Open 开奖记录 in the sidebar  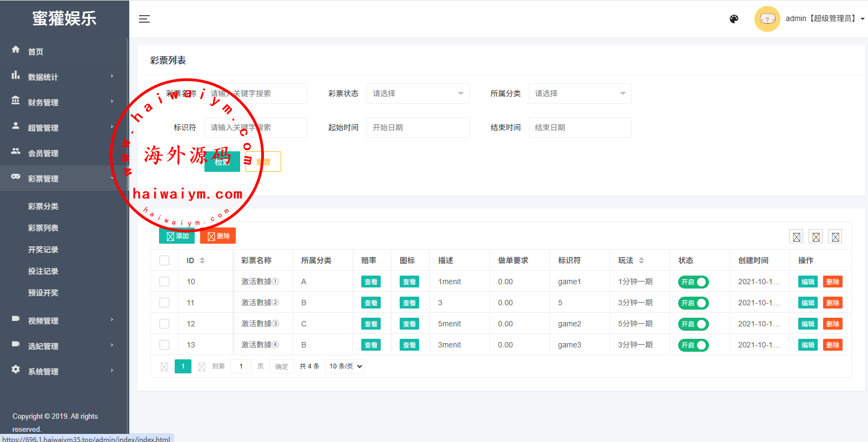pyautogui.click(x=43, y=250)
